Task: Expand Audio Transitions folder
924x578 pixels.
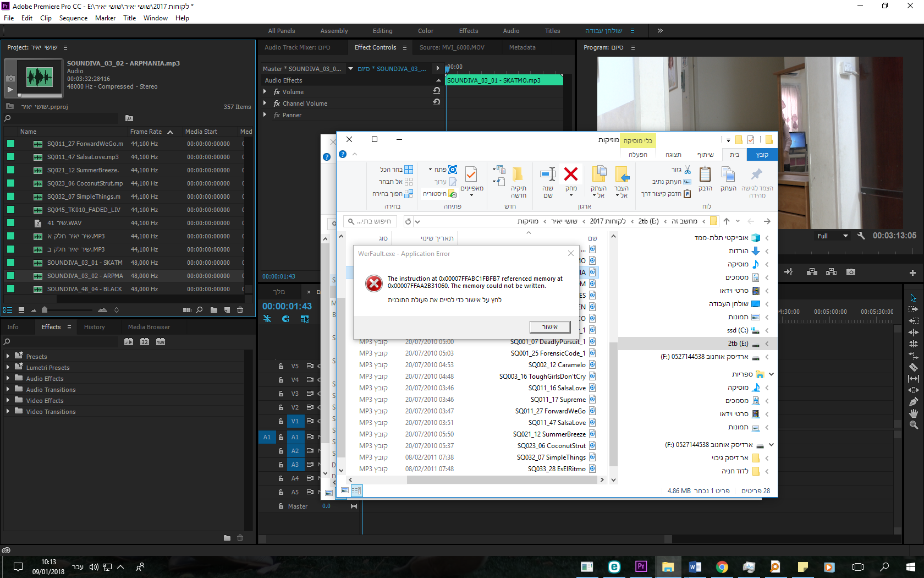Action: point(8,389)
